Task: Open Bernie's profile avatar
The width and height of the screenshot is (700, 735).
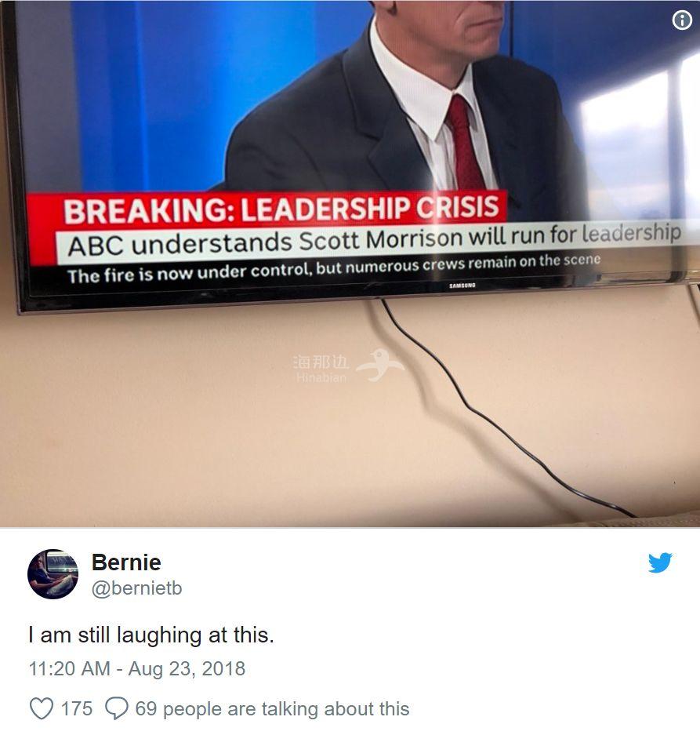Action: 53,574
